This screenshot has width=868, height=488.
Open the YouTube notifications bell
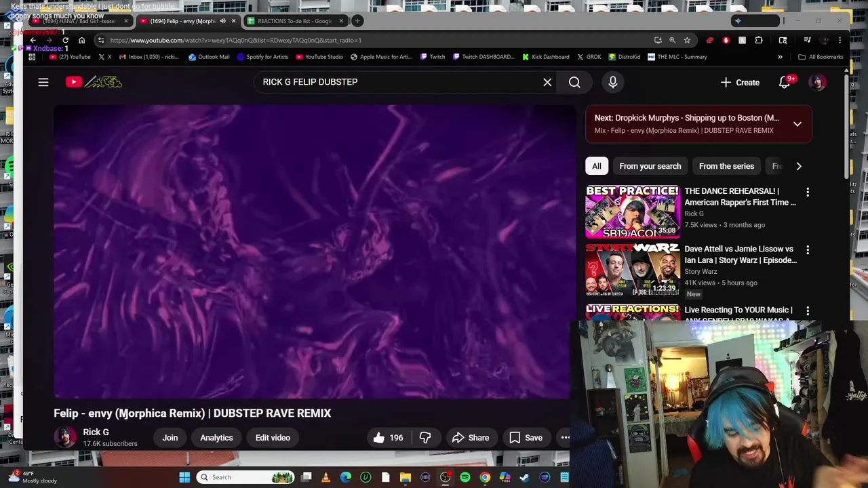tap(785, 82)
